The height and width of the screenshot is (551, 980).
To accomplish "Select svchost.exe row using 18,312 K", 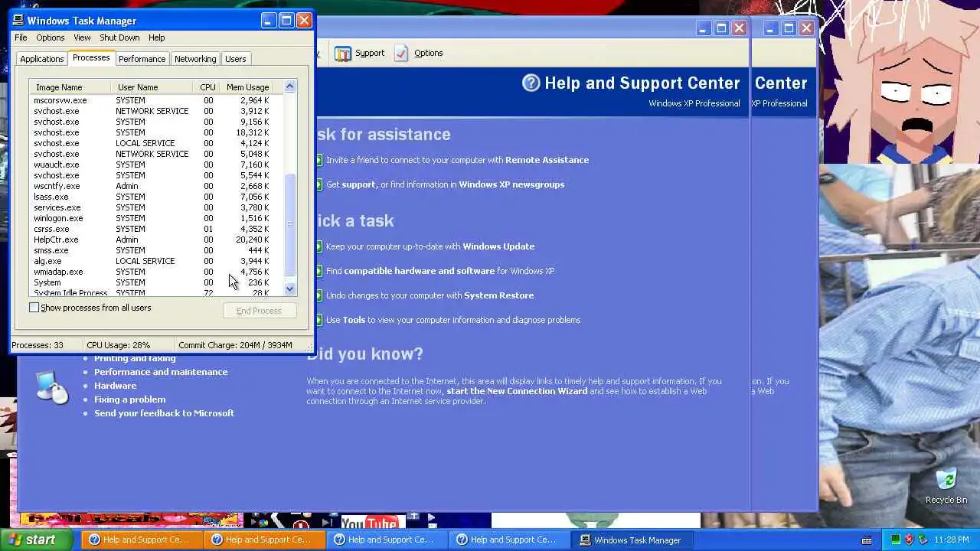I will [x=157, y=132].
